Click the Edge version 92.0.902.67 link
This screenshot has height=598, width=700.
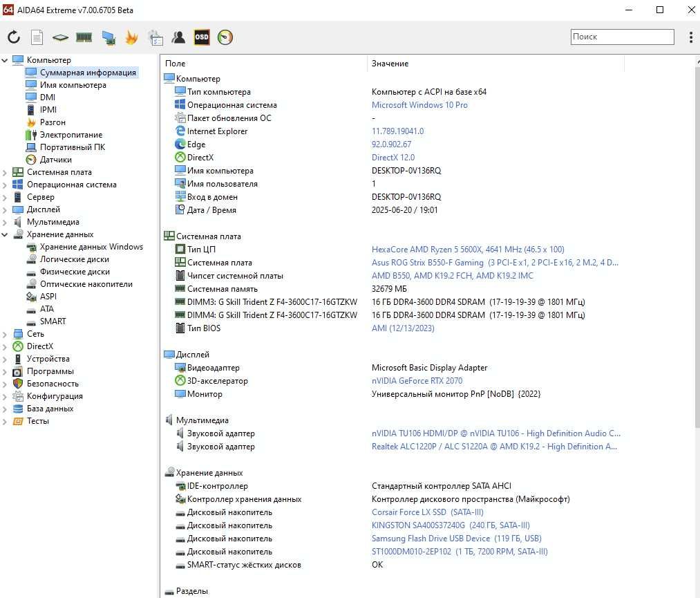tap(392, 144)
